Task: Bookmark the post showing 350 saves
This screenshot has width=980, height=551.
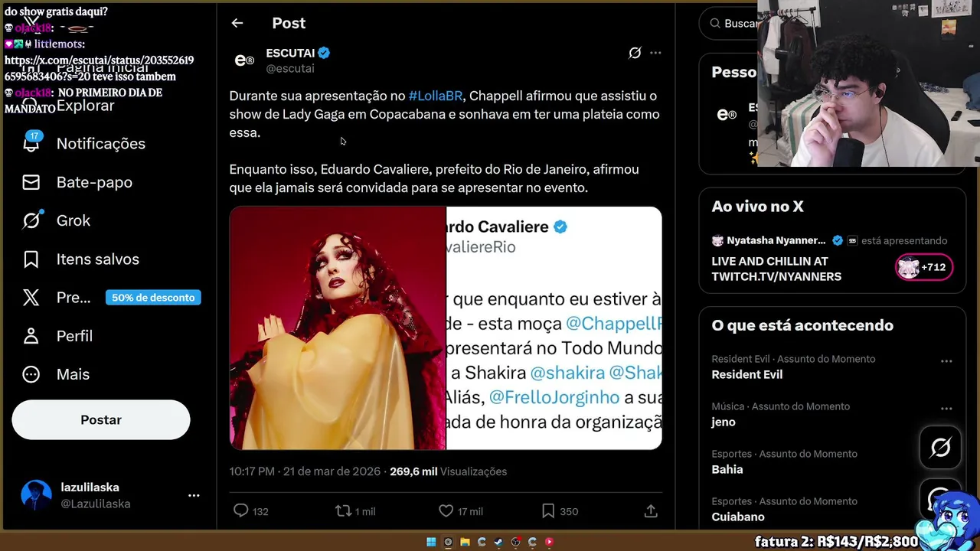Action: tap(548, 510)
